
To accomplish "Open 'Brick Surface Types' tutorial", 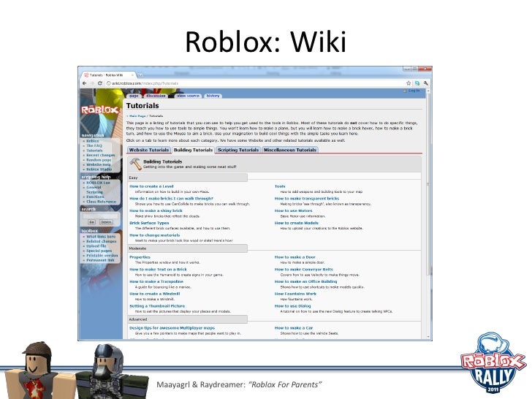I will coord(149,223).
